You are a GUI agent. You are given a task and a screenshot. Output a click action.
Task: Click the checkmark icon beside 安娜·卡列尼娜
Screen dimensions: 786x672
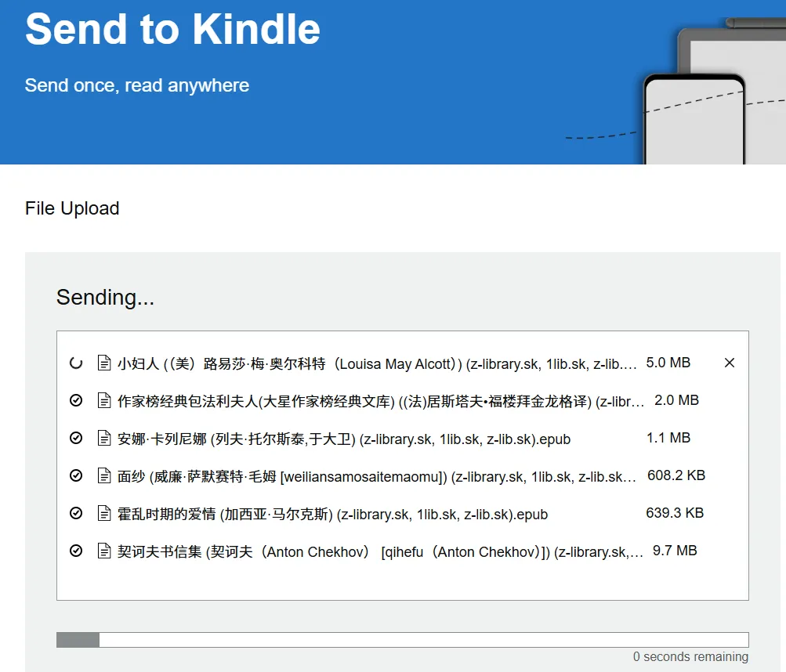76,438
